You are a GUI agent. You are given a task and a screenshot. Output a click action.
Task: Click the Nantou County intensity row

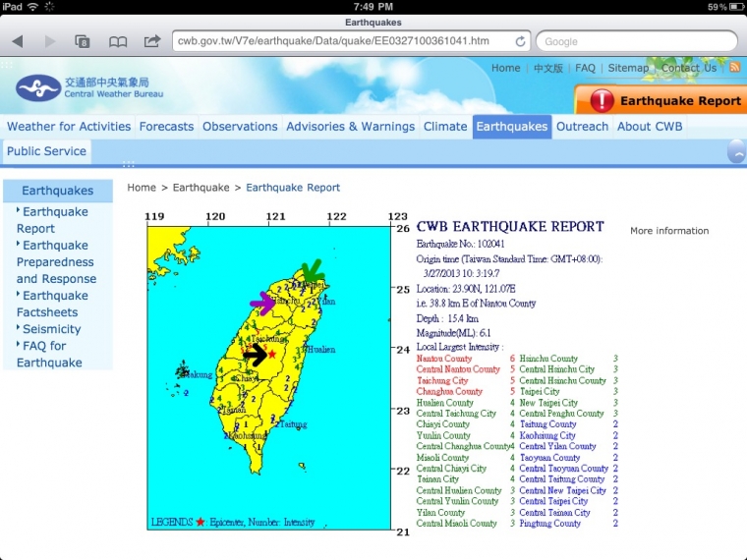point(466,359)
